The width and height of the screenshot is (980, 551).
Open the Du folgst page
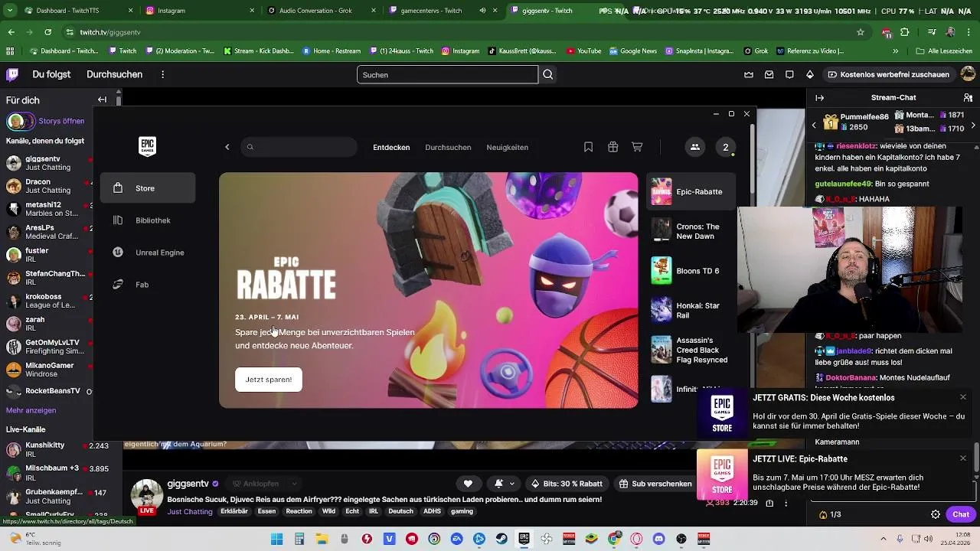pos(51,74)
